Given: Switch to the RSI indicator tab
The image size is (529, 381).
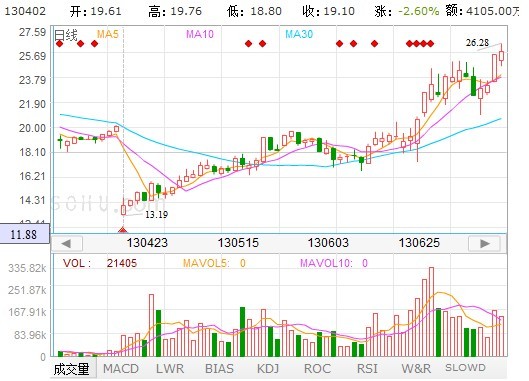Looking at the screenshot, I should [367, 369].
